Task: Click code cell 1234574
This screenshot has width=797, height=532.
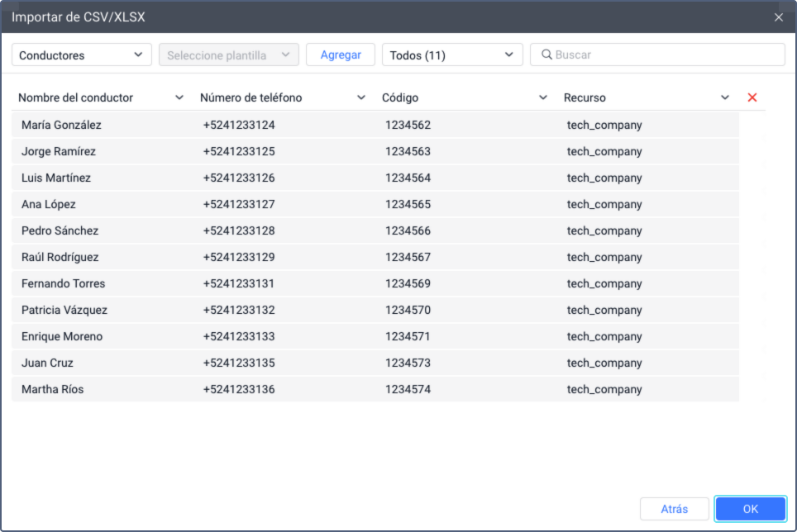Action: tap(408, 389)
